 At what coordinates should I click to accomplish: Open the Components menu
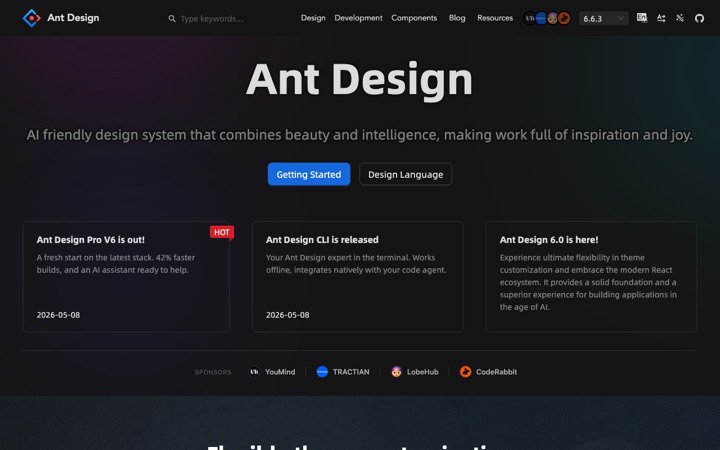[414, 18]
